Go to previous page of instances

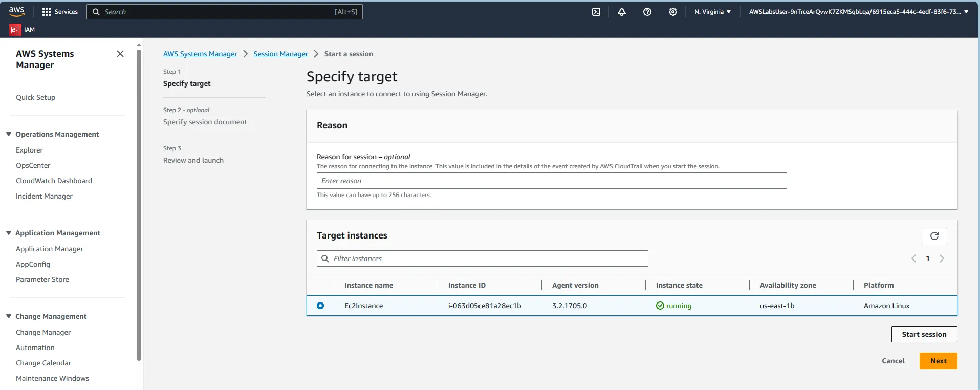point(913,258)
